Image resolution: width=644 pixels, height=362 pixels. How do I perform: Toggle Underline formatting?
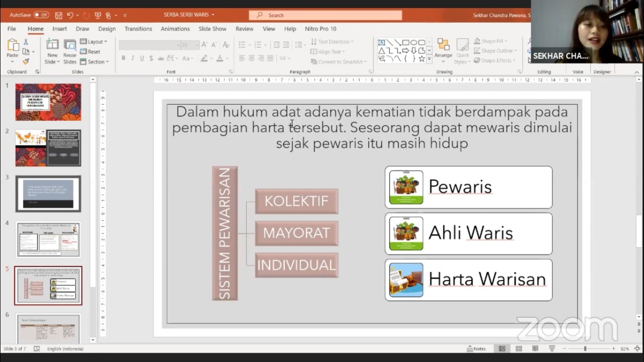pos(142,58)
